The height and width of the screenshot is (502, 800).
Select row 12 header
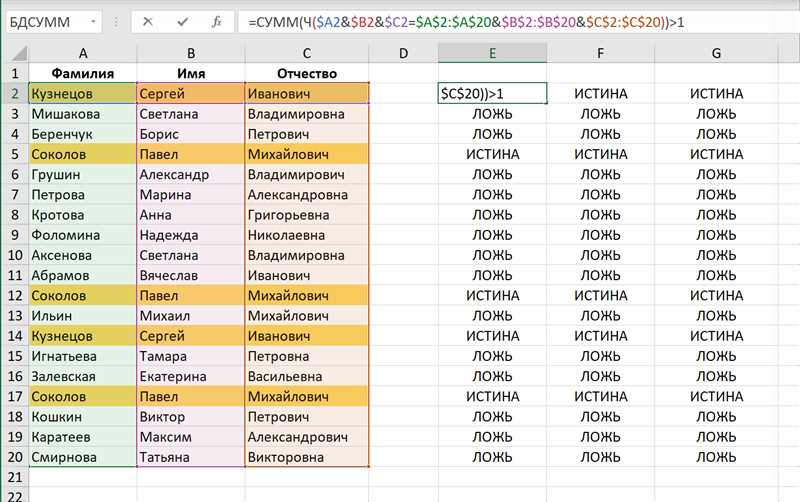click(15, 295)
